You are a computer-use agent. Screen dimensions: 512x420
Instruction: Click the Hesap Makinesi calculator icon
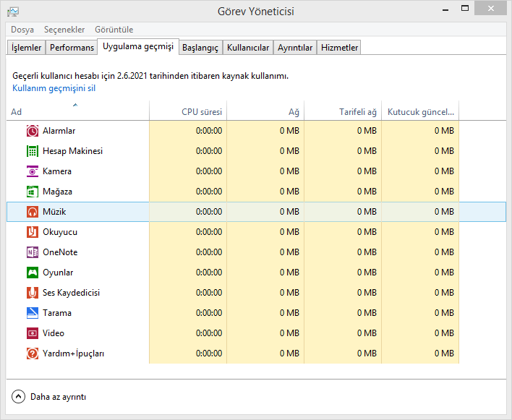(x=33, y=151)
